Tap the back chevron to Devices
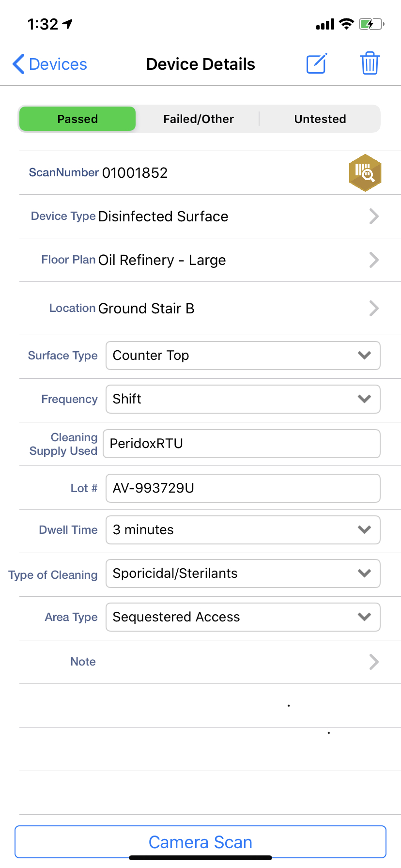The height and width of the screenshot is (868, 401). [19, 64]
